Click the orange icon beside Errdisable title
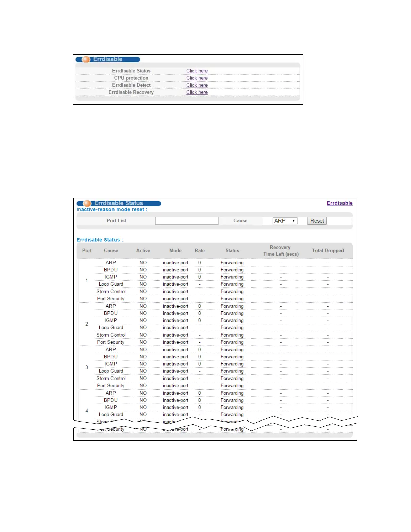 (x=86, y=59)
